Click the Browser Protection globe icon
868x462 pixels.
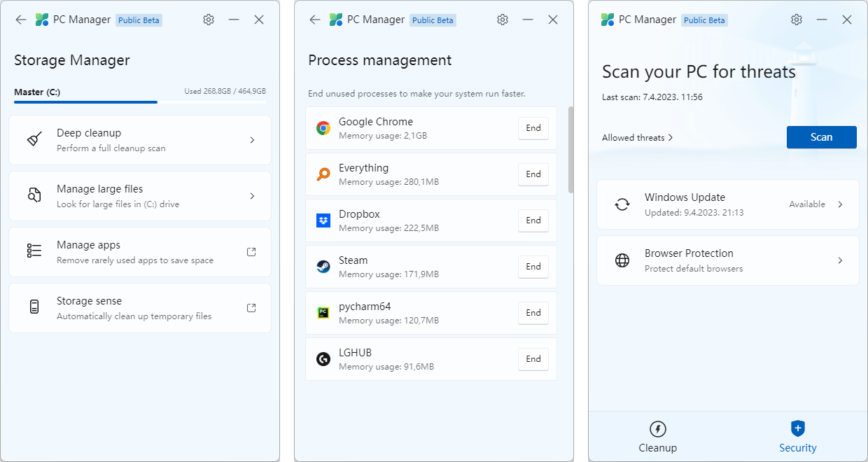pyautogui.click(x=622, y=260)
